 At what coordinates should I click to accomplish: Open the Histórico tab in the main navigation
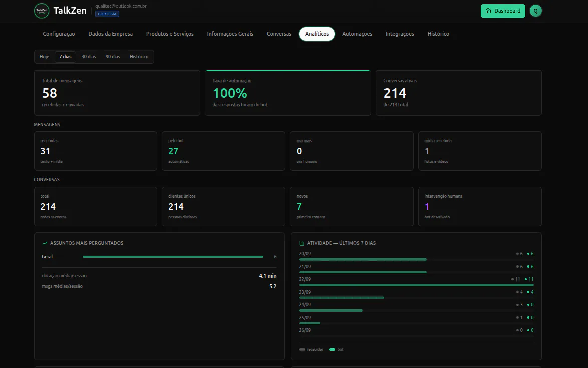coord(438,34)
